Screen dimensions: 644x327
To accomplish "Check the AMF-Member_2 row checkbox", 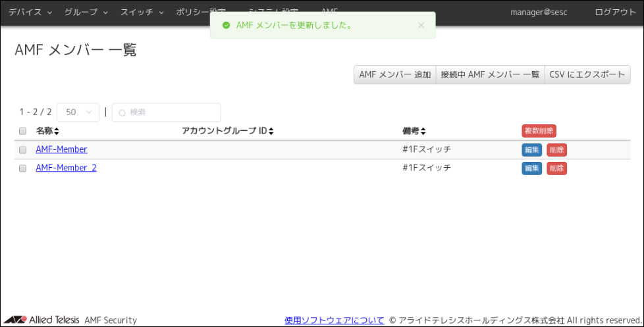I will pos(22,168).
